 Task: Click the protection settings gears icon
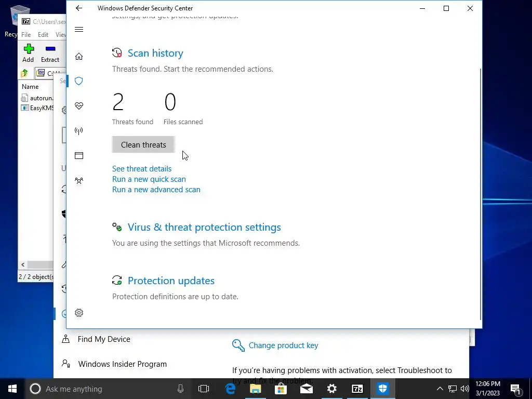(x=117, y=227)
